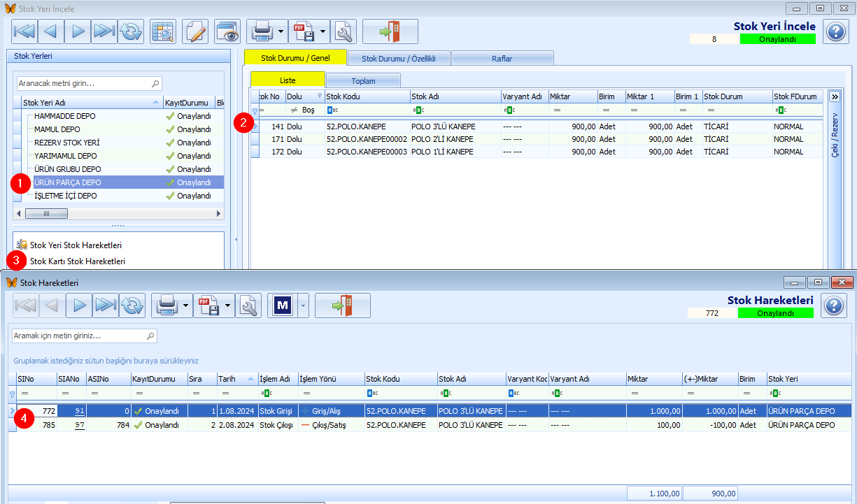
Task: Go to next record in Stok Yeri İncele toolbar
Action: click(x=78, y=31)
